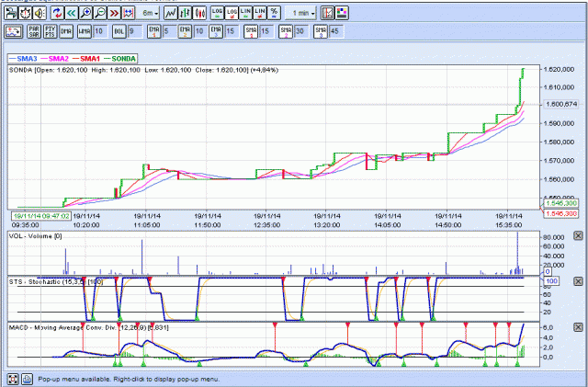Click the SONDA legend label
588x387 pixels.
pos(124,57)
